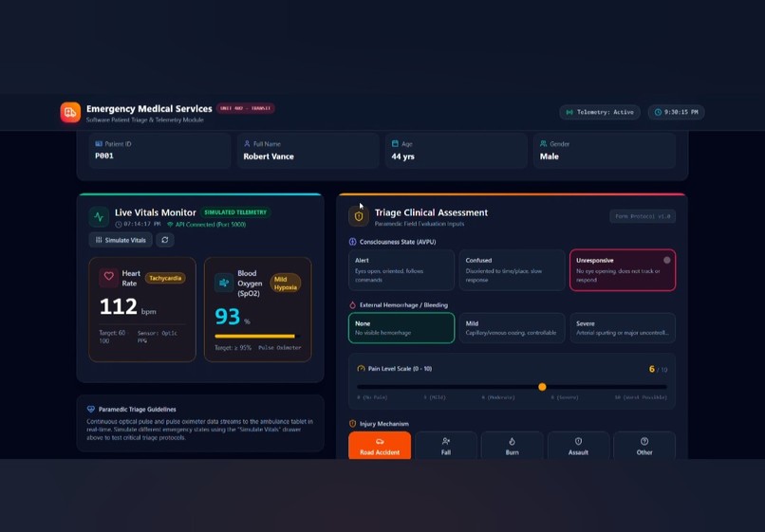This screenshot has height=532, width=765.
Task: Click the refresh icon beside Simulate Vitals
Action: pyautogui.click(x=165, y=240)
